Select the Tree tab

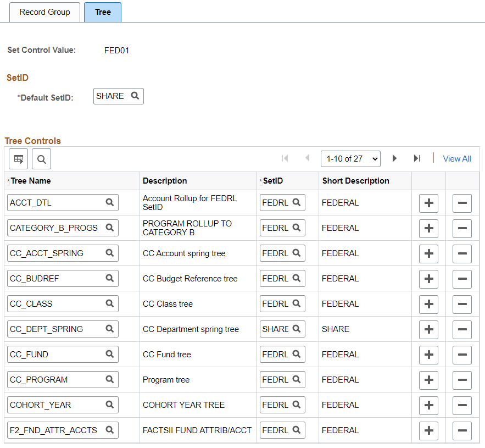click(103, 12)
